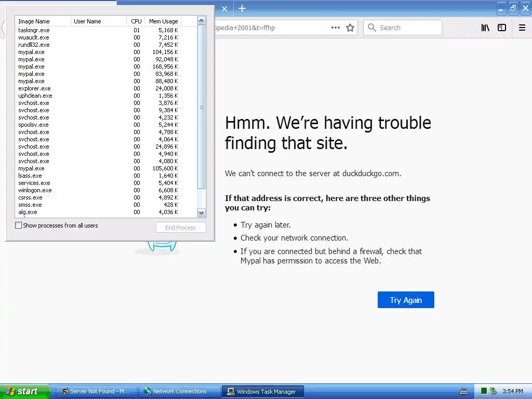The image size is (532, 399).
Task: Open the Windows Start menu
Action: [x=25, y=391]
